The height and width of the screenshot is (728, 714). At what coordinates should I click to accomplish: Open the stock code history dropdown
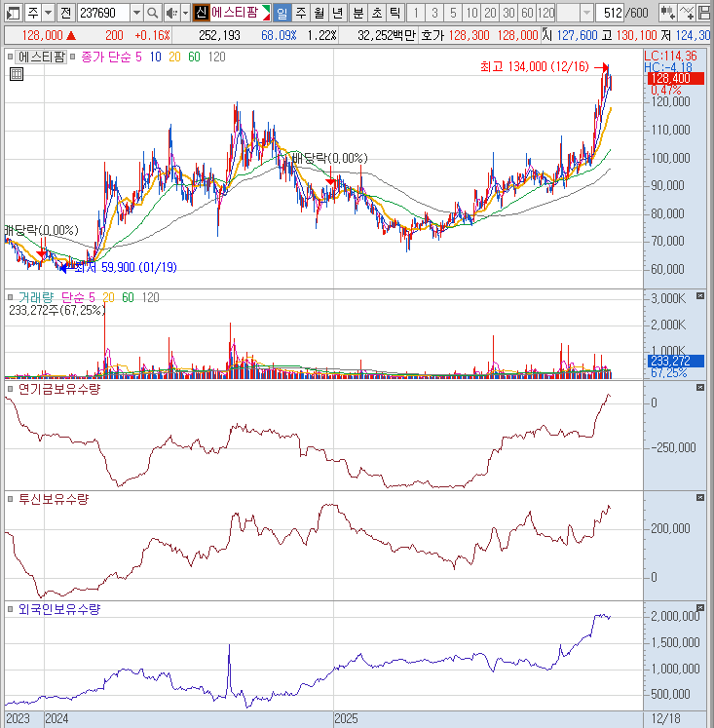[x=136, y=13]
